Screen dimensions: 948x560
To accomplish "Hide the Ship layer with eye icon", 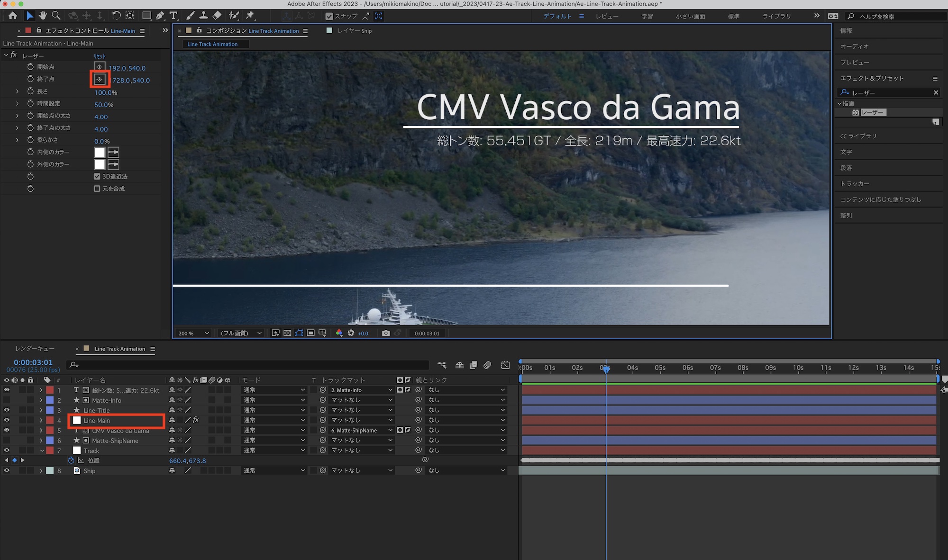I will tap(7, 470).
